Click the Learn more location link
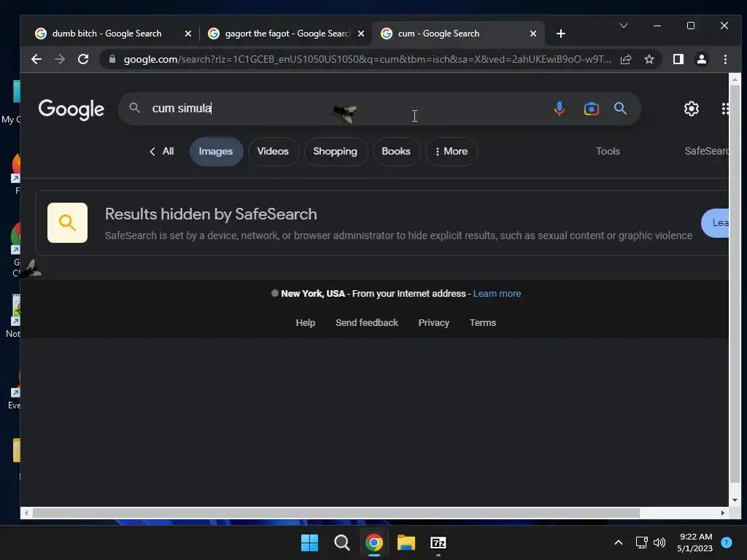 coord(497,294)
